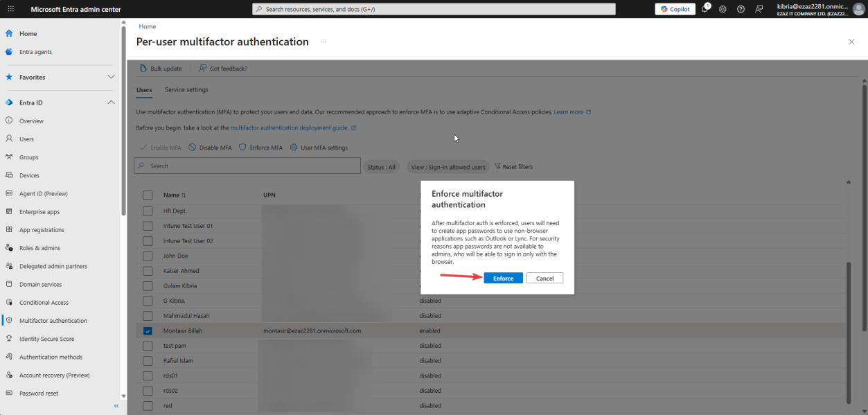Click Bulk update in the toolbar
Screen dimensions: 868x415
[161, 69]
